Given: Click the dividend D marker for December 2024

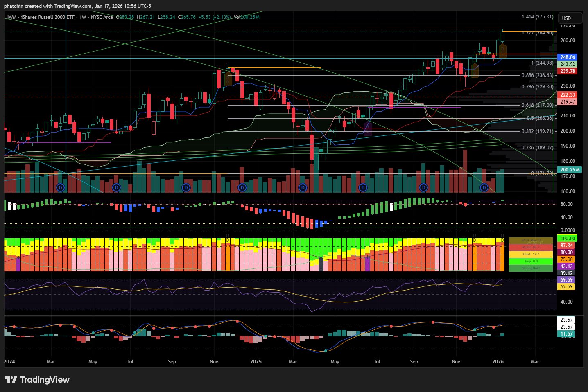Looking at the screenshot, I should point(242,187).
